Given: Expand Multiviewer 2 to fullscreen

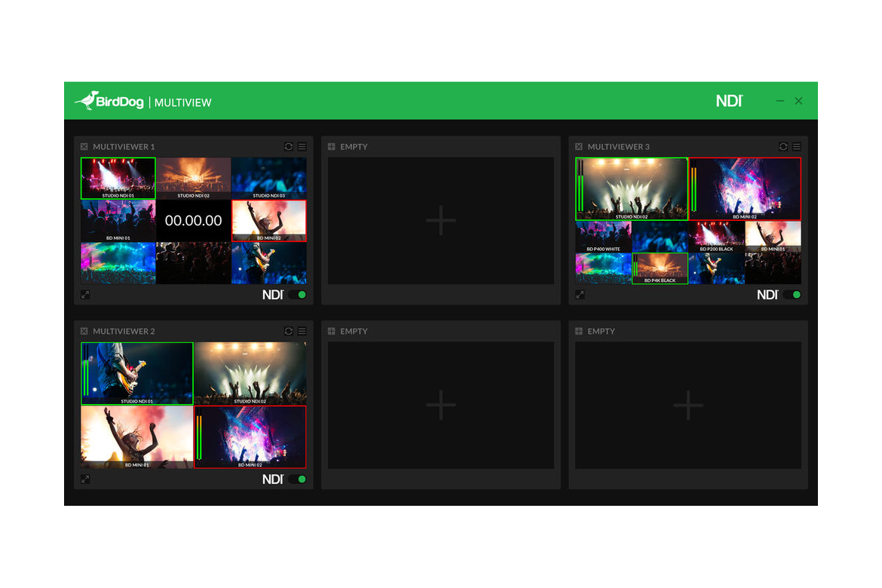Looking at the screenshot, I should (85, 479).
